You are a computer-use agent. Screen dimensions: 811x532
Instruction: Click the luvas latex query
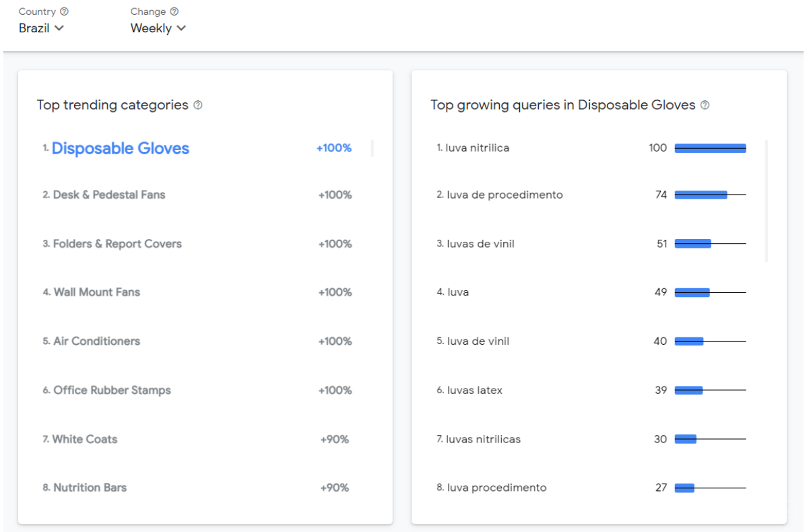pos(475,391)
